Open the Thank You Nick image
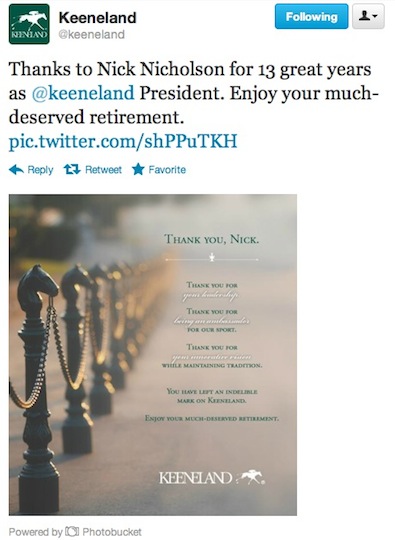Screen dimensions: 395x540 (153, 355)
